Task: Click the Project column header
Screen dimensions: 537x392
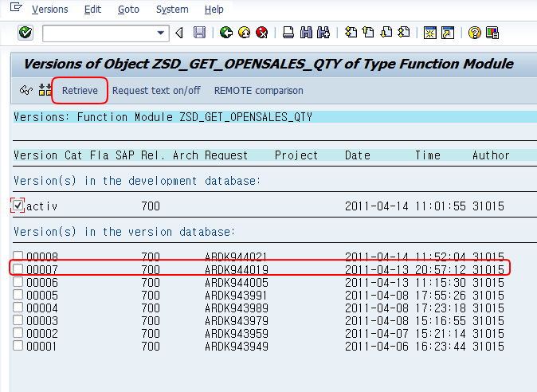Action: point(296,155)
